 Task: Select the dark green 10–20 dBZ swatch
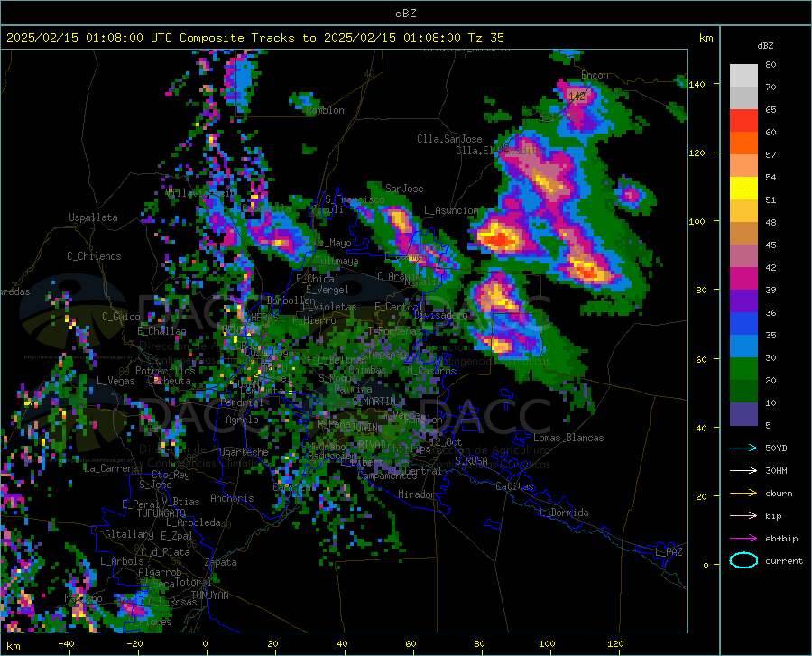[743, 391]
